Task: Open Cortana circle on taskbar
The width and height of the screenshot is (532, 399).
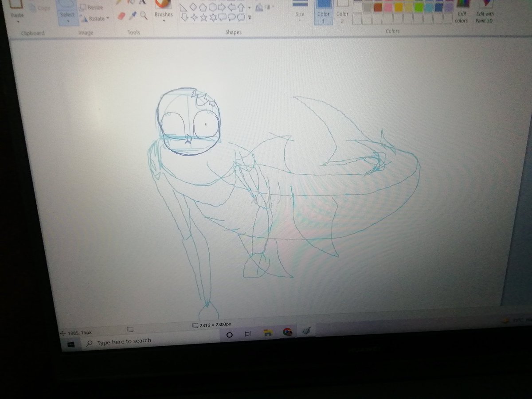Action: 230,335
